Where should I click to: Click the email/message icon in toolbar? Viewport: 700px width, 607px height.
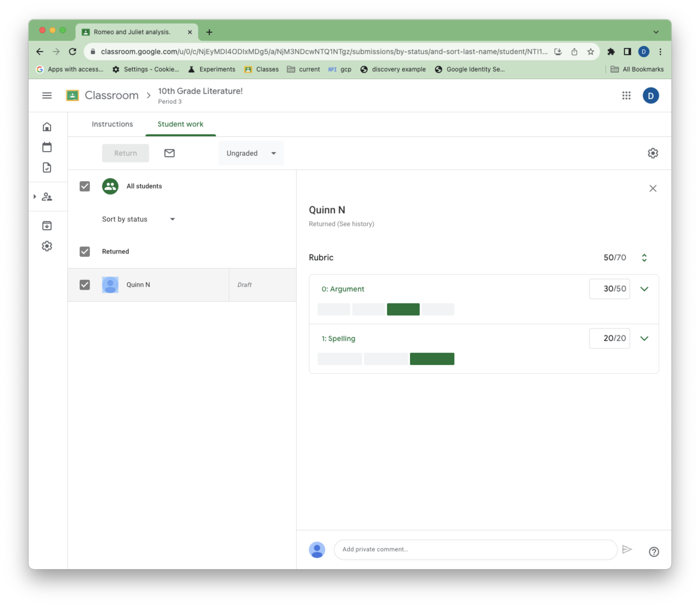169,153
